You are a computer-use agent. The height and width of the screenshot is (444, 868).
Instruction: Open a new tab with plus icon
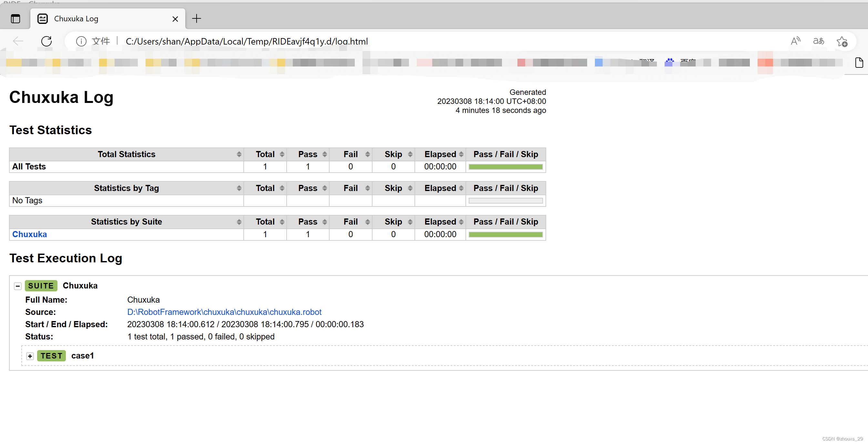(197, 18)
